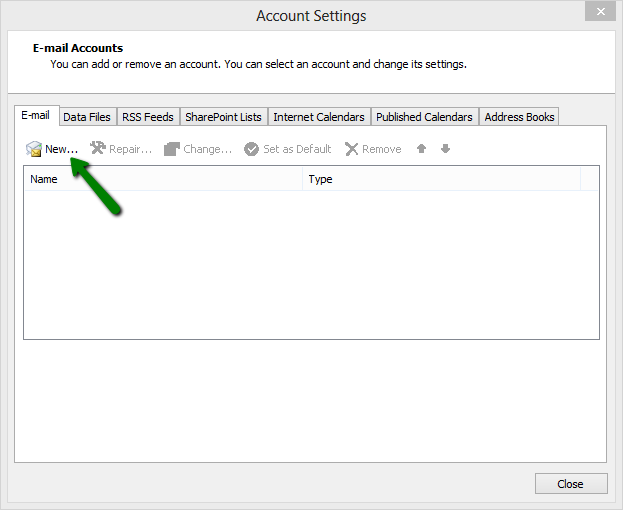Open the Published Calendars tab
The image size is (623, 510).
425,117
